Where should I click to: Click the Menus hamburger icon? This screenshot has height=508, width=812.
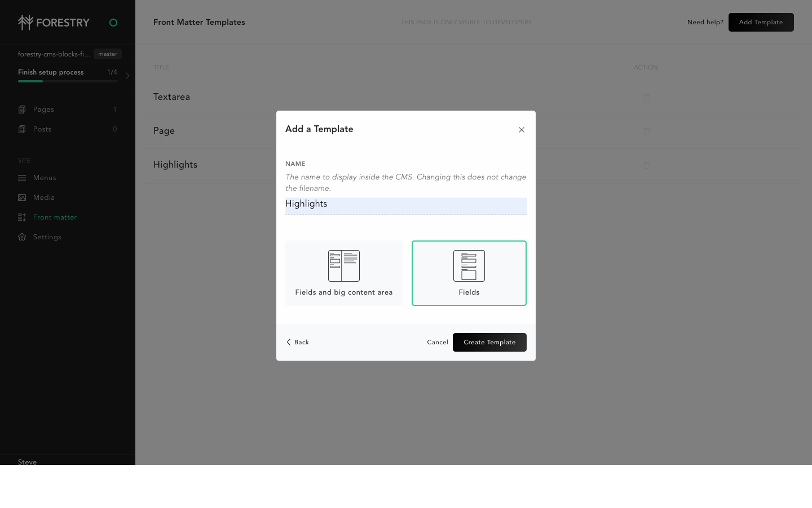[x=22, y=178]
